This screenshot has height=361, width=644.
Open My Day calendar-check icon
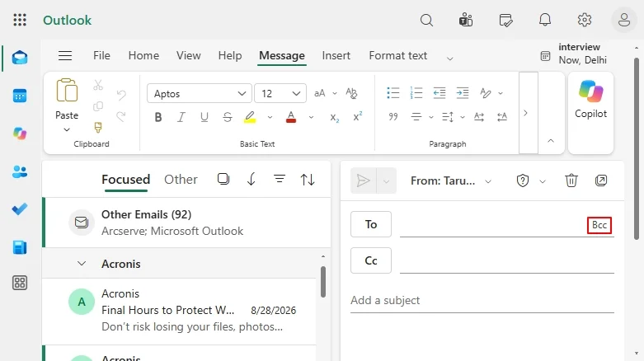click(505, 20)
